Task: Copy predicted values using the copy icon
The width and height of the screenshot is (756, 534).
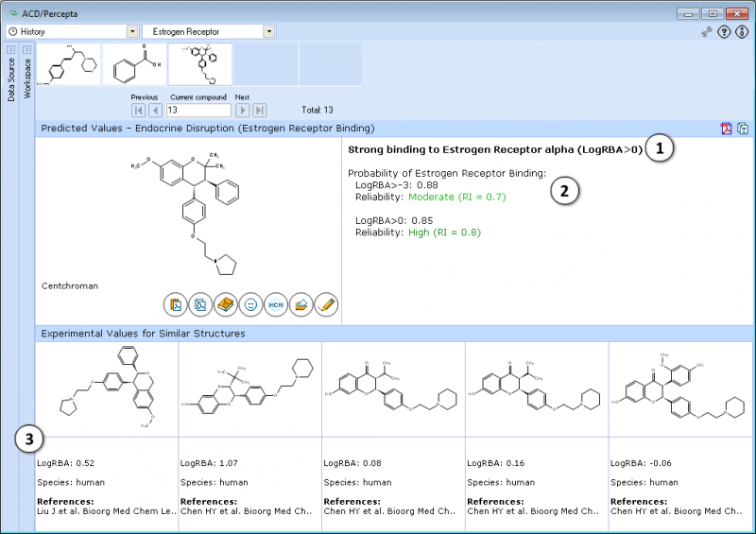Action: click(743, 129)
